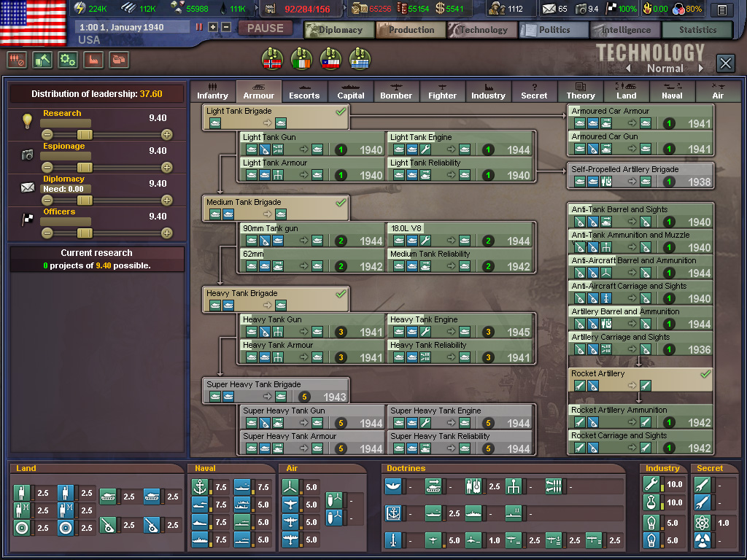The image size is (747, 560).
Task: Click the Norway flag notification icon
Action: [x=272, y=58]
